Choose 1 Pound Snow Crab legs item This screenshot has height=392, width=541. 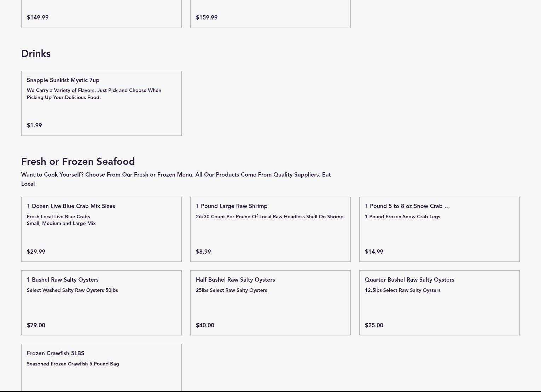[440, 229]
